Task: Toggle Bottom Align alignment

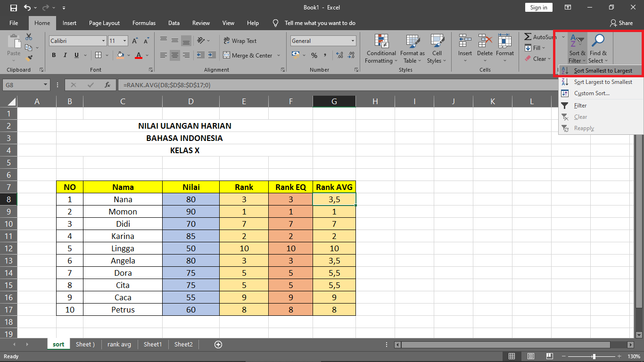Action: [186, 41]
